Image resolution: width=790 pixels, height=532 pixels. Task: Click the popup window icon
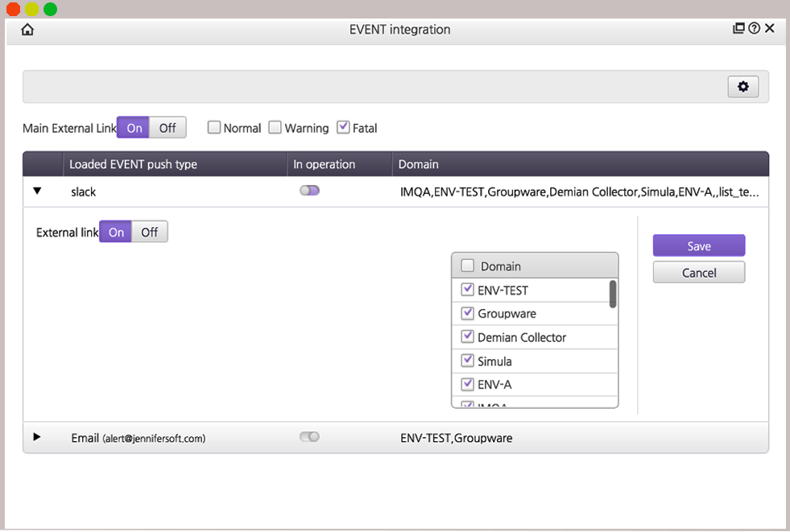(x=738, y=29)
